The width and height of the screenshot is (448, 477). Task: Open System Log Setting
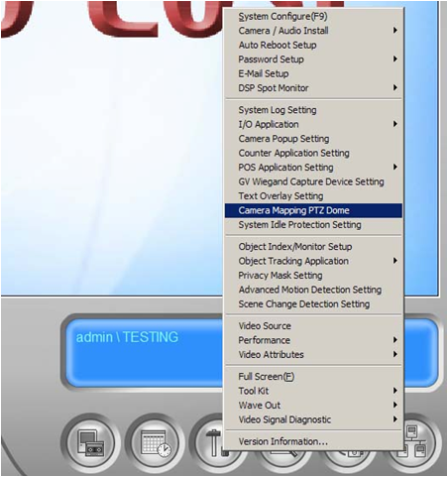[x=313, y=110]
